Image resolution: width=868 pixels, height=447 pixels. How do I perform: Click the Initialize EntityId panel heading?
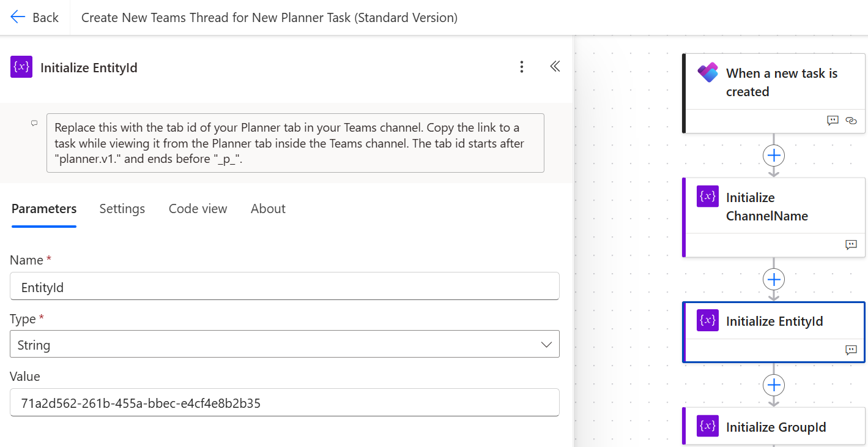(89, 67)
